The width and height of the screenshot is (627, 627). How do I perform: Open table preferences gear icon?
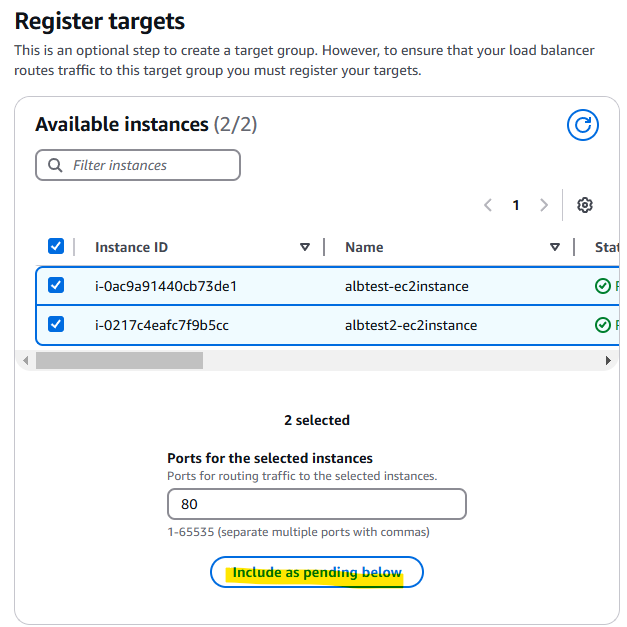click(x=585, y=205)
